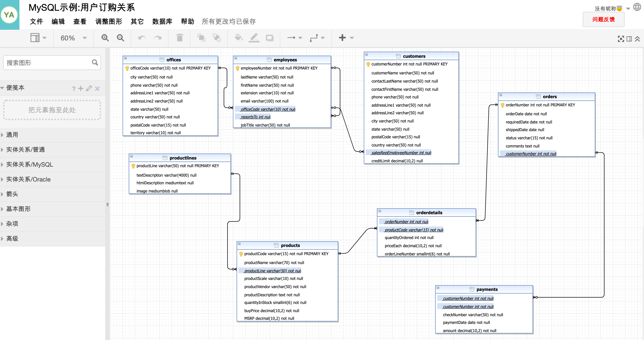Click the zoom in magnifier icon
Image resolution: width=644 pixels, height=340 pixels.
click(105, 38)
